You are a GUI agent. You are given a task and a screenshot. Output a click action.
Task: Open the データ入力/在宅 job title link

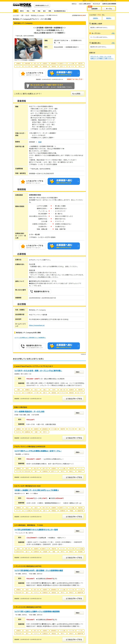(38, 371)
